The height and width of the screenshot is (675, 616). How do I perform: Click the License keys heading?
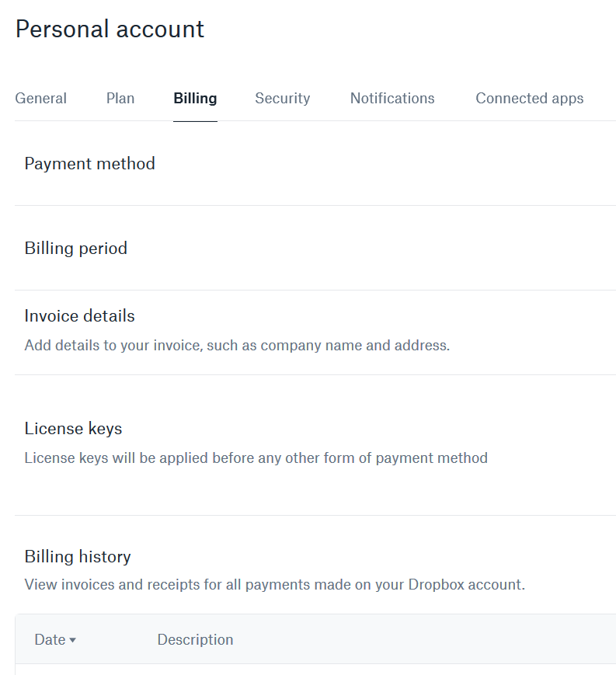tap(73, 429)
